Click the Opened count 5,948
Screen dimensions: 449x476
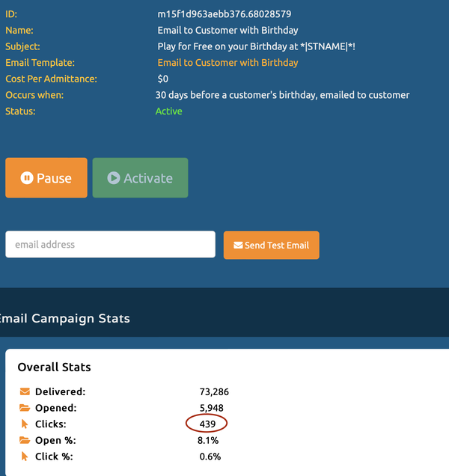[x=210, y=408]
